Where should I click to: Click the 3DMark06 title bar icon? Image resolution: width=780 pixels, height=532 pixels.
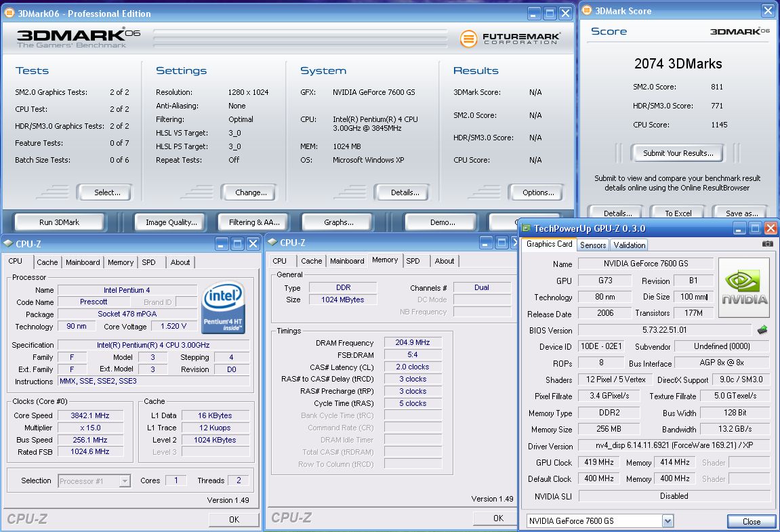point(9,13)
